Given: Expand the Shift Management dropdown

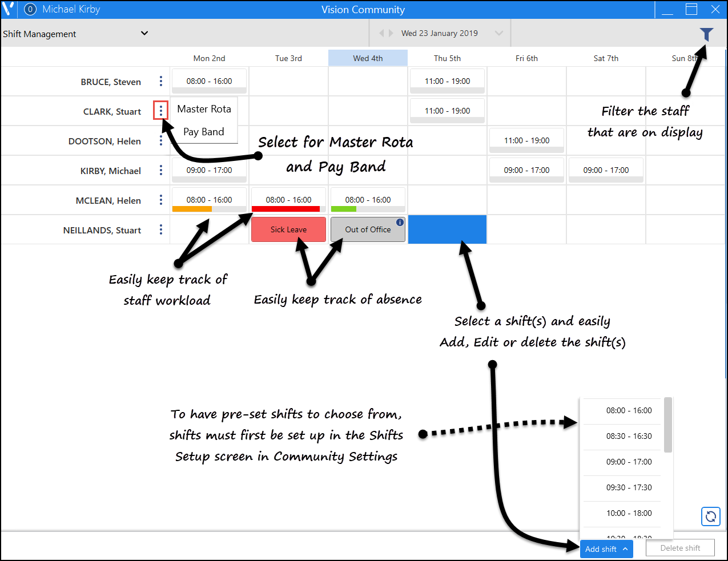Looking at the screenshot, I should 144,33.
